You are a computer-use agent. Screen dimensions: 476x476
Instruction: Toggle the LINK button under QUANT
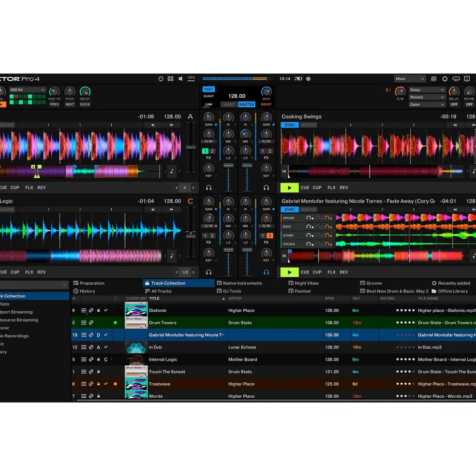[208, 104]
